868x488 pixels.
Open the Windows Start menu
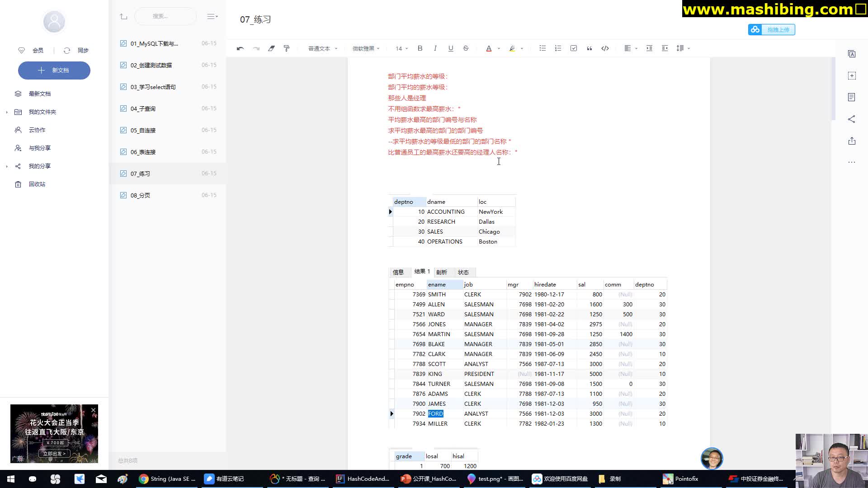coord(11,479)
